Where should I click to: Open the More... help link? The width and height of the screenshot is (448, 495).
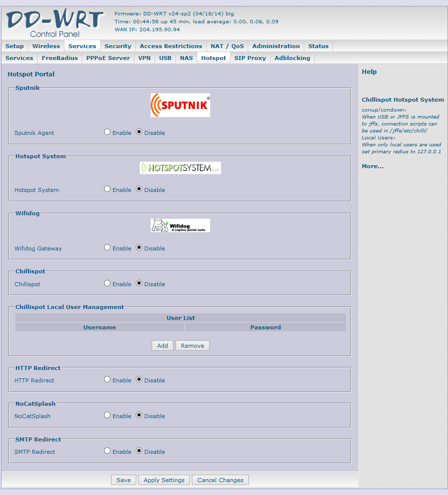(372, 166)
